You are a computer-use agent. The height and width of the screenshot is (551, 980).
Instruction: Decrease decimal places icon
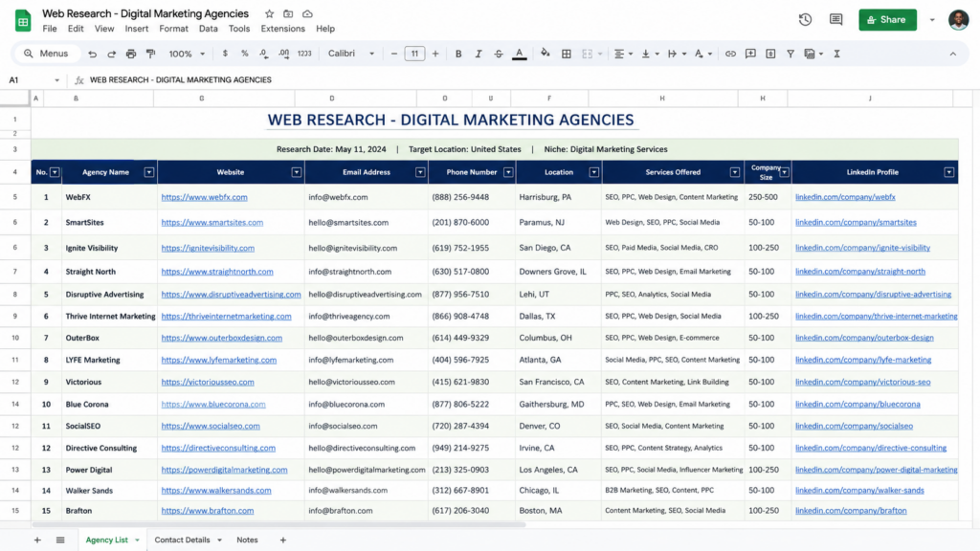pyautogui.click(x=264, y=54)
